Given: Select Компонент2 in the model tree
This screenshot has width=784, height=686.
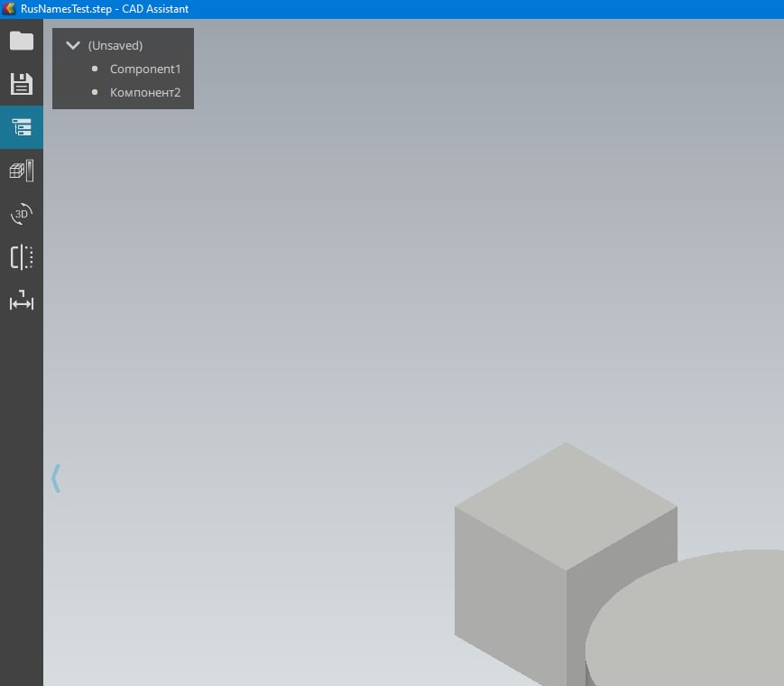Looking at the screenshot, I should point(145,93).
